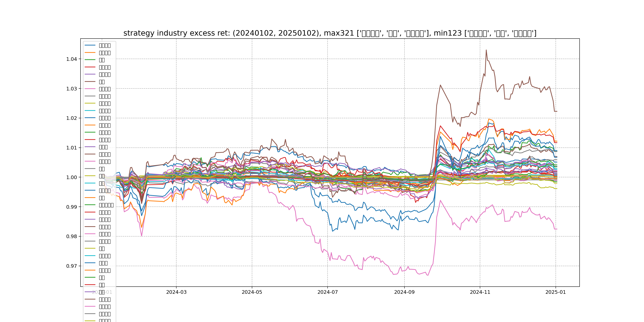
Task: Click the 1.01 y-axis tick label
Action: pyautogui.click(x=72, y=148)
